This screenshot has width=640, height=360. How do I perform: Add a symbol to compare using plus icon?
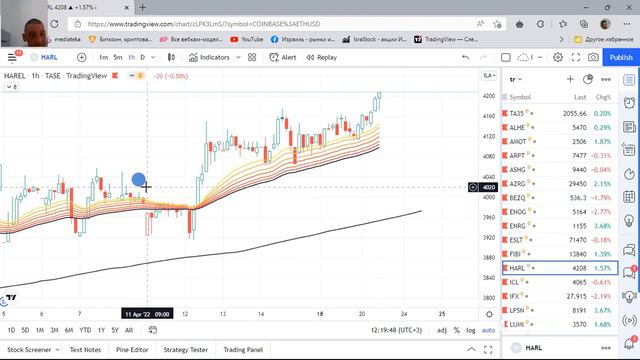pos(82,58)
